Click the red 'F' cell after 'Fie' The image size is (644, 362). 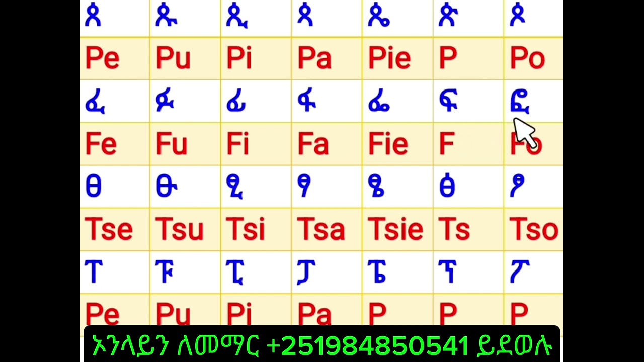[x=447, y=144]
